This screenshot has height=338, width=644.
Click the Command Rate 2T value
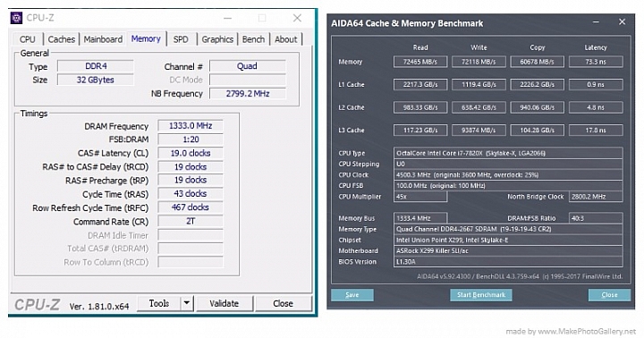[x=191, y=222]
